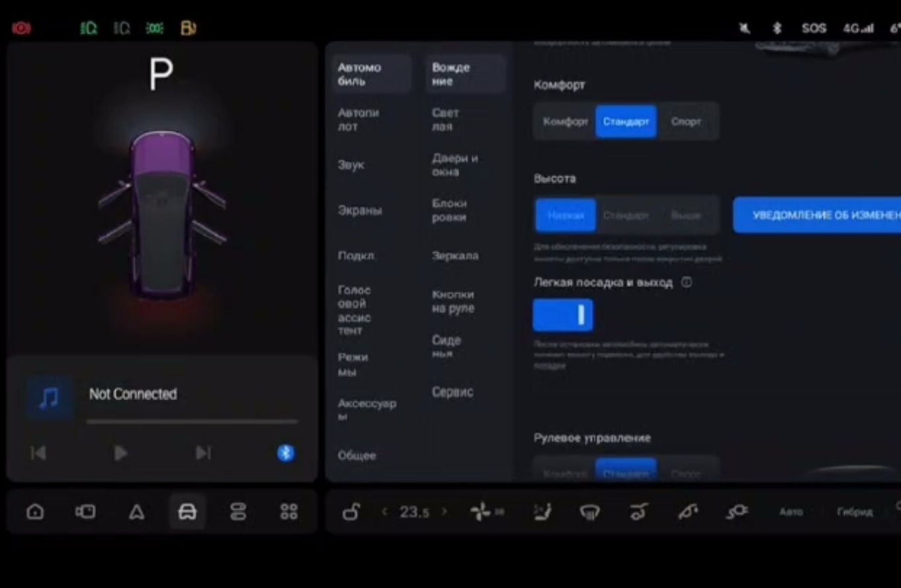This screenshot has width=901, height=588.
Task: Open the Аксессуары settings category
Action: (x=367, y=409)
